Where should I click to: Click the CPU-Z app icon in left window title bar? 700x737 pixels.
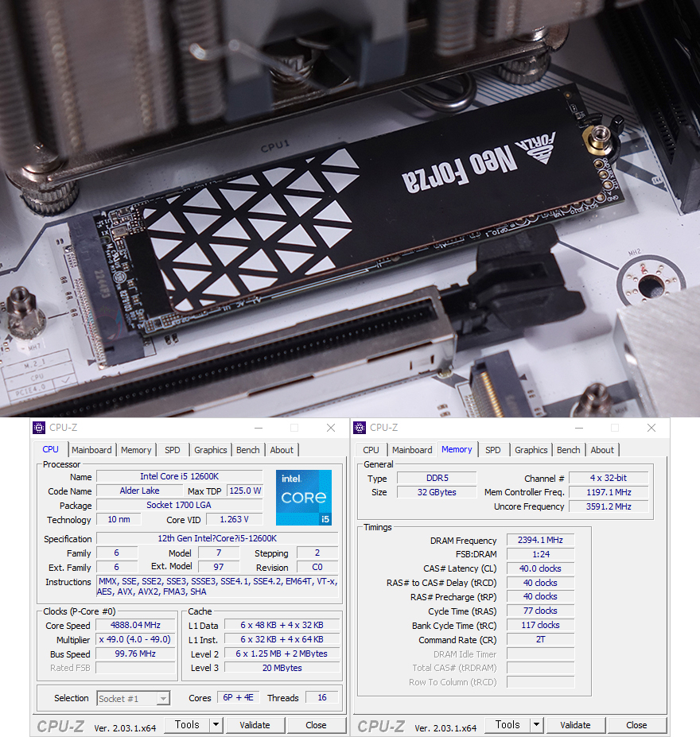point(39,428)
